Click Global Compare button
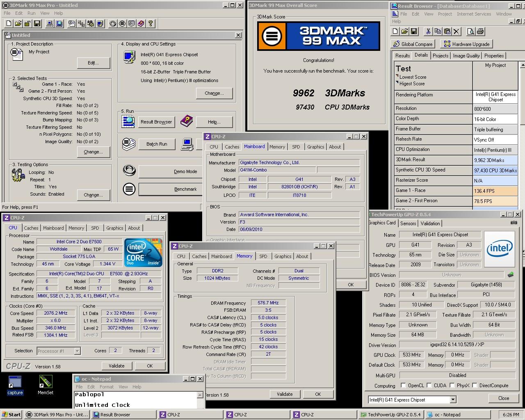The width and height of the screenshot is (525, 420). coord(413,44)
